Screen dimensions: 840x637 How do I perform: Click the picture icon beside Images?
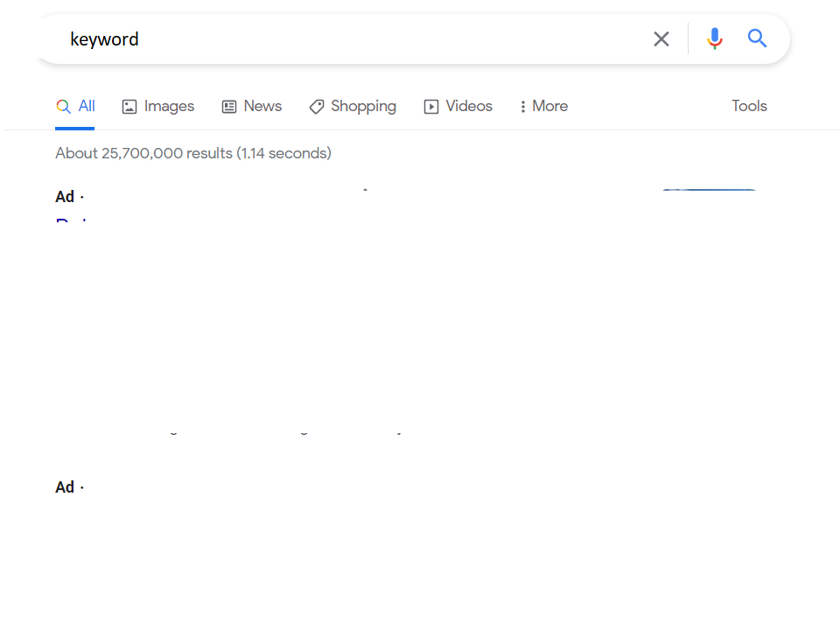point(129,107)
